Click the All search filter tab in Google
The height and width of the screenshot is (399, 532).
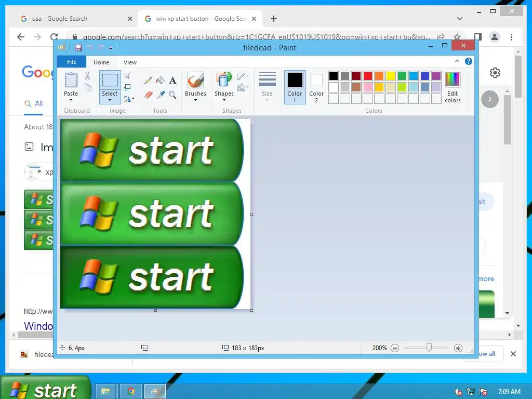pos(33,104)
